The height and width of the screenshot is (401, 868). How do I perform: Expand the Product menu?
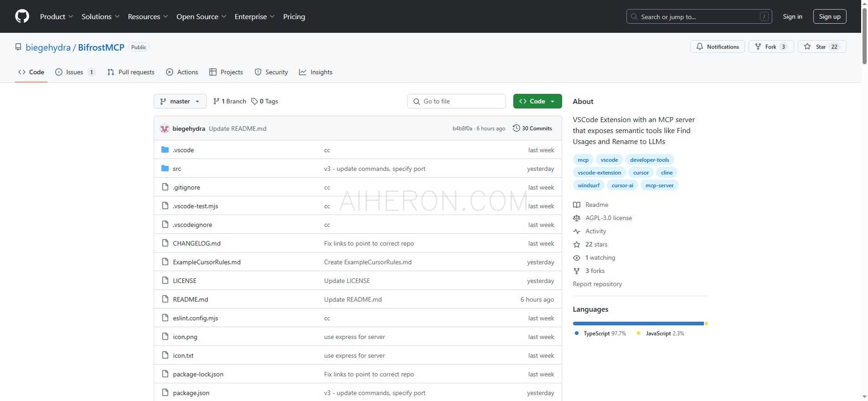tap(57, 16)
